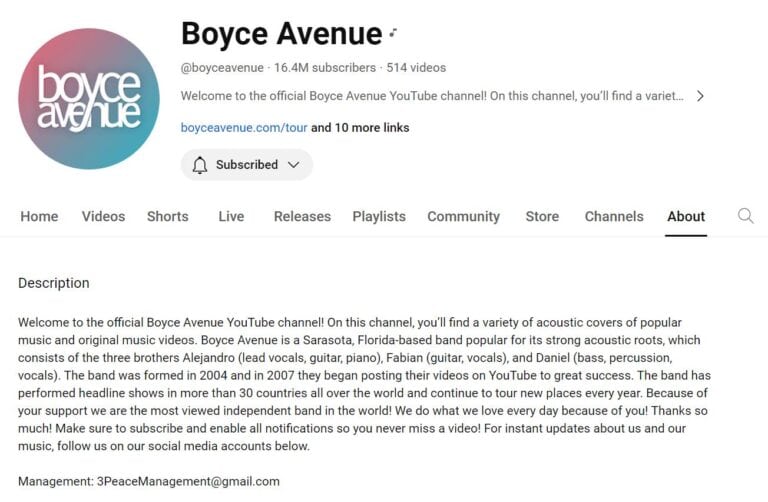The image size is (768, 502).
Task: View the Playlists tab
Action: (x=379, y=216)
